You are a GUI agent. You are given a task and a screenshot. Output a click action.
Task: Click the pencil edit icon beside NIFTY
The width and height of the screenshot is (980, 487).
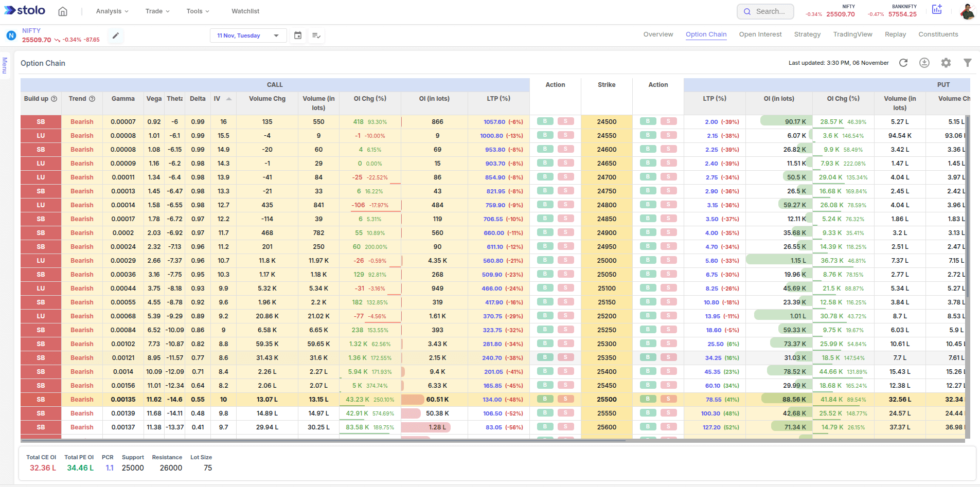[116, 35]
